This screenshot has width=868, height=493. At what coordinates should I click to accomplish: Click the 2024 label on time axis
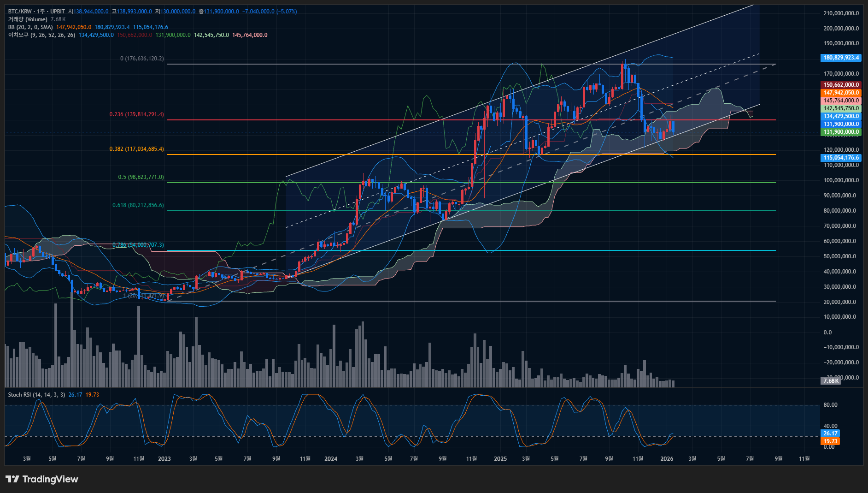pos(330,459)
